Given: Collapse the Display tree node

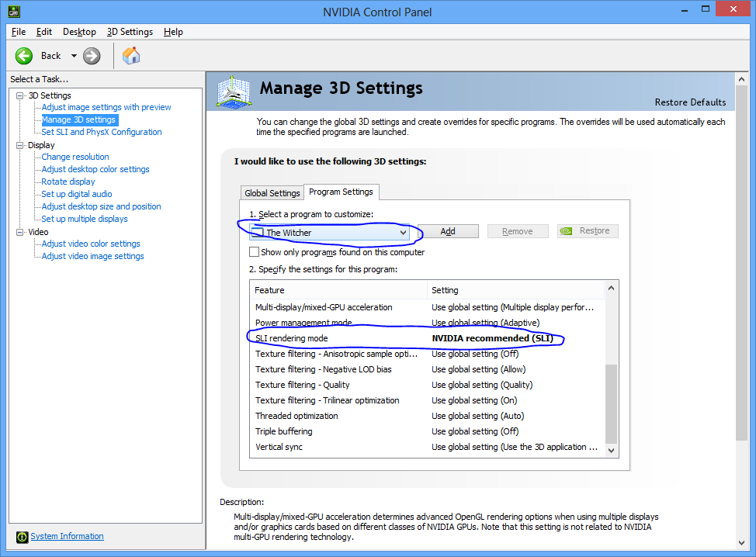Looking at the screenshot, I should tap(19, 145).
